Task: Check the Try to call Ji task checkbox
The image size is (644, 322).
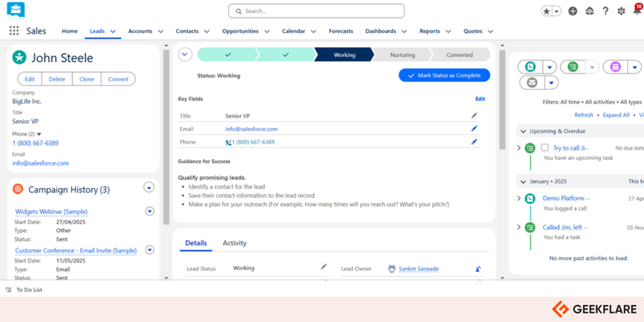Action: [545, 148]
